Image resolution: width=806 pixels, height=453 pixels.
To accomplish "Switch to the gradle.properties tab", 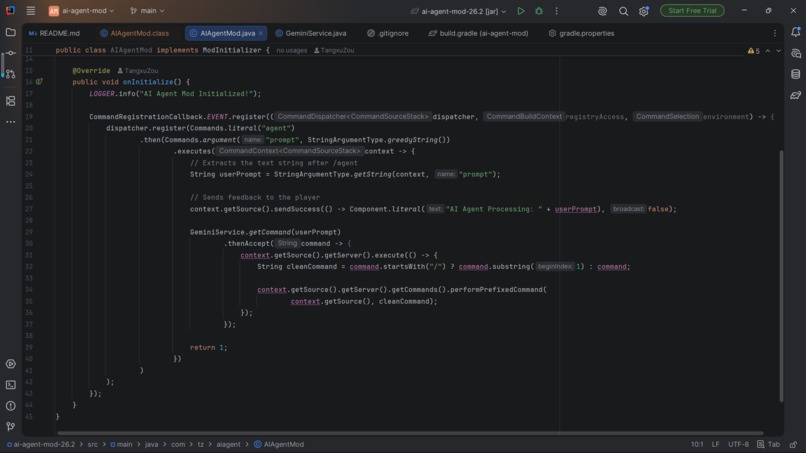I will click(x=581, y=33).
